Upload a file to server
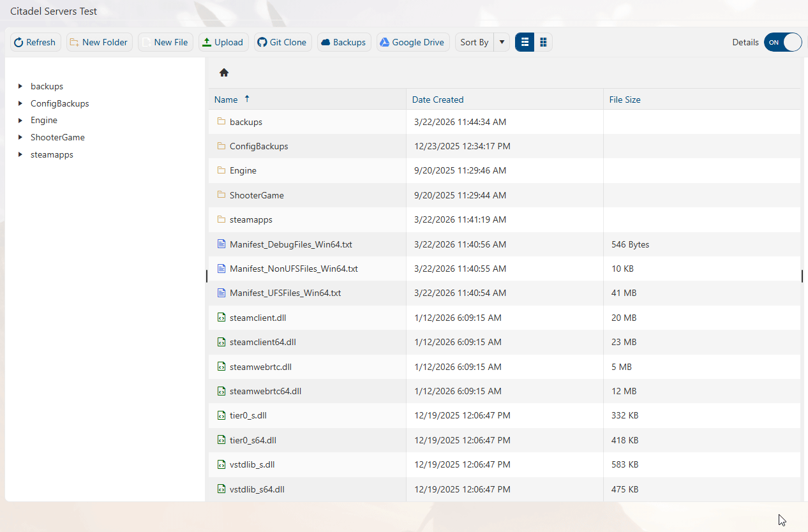 tap(223, 42)
